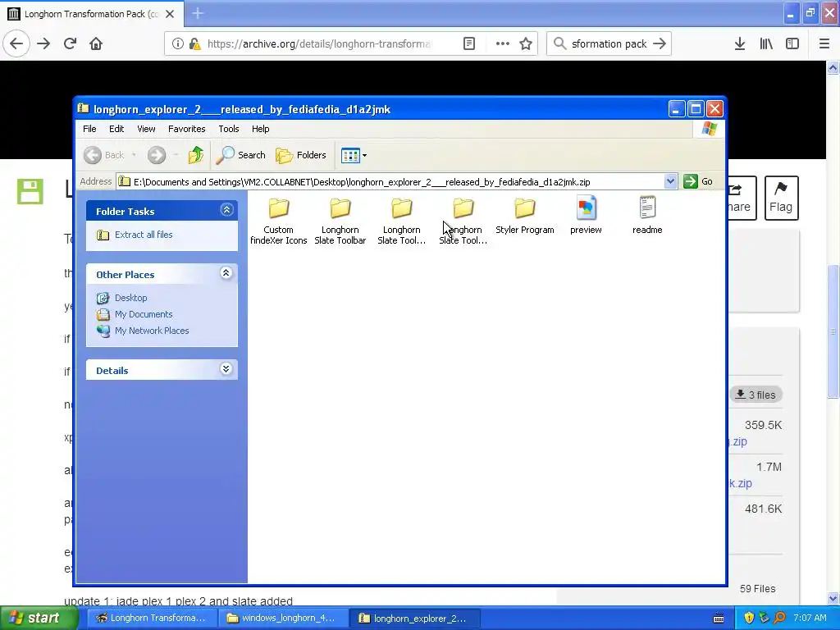This screenshot has width=840, height=630.
Task: Open the Favorites menu
Action: [x=186, y=129]
